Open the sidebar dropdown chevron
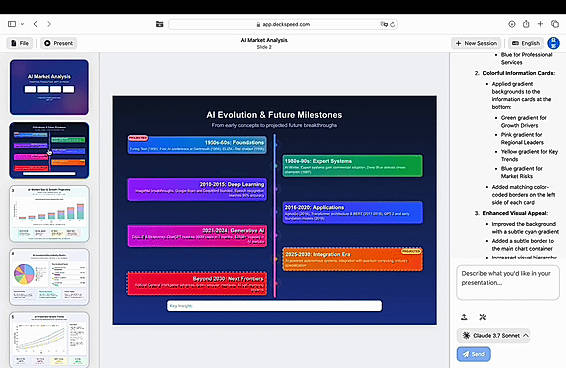Viewport: 566px width, 368px height. point(22,24)
